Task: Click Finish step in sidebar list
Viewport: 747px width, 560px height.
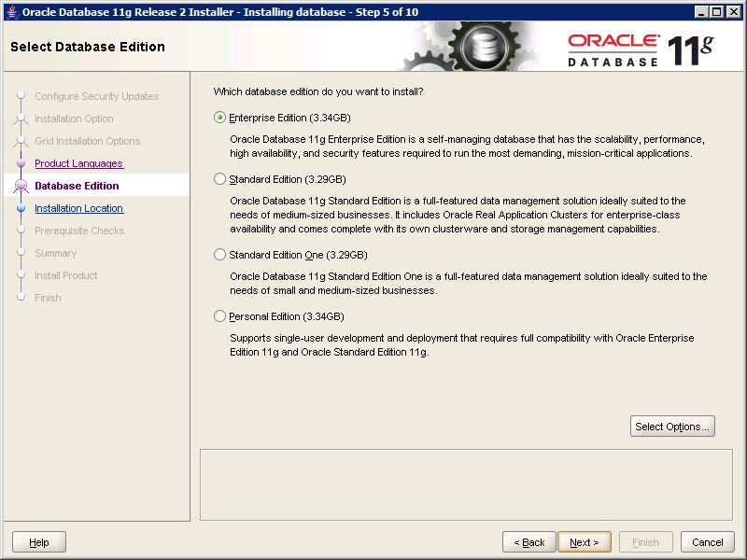Action: 48,298
